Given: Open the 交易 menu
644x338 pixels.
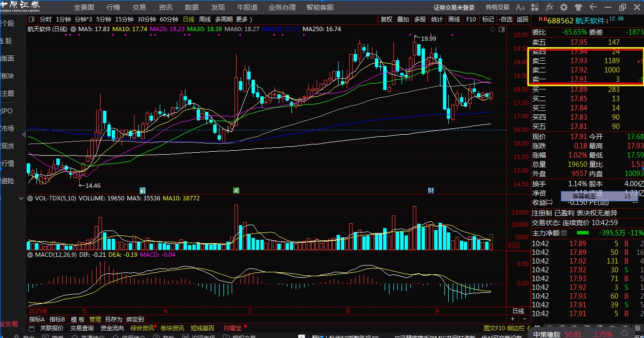Looking at the screenshot, I should tap(139, 7).
